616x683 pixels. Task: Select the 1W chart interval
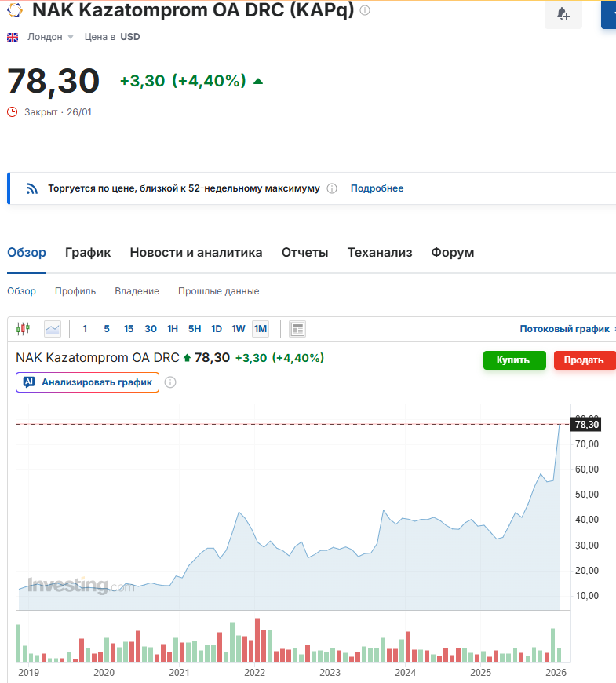click(x=239, y=329)
